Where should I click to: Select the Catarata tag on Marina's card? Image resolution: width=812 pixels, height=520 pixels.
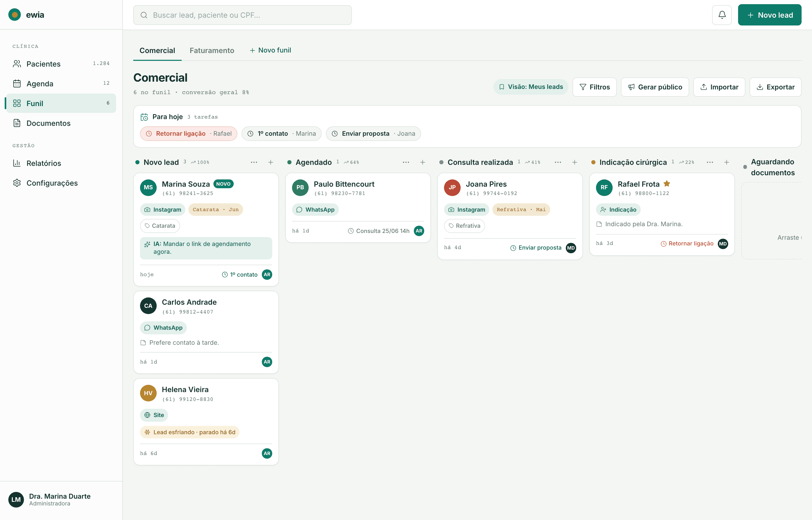click(x=160, y=226)
